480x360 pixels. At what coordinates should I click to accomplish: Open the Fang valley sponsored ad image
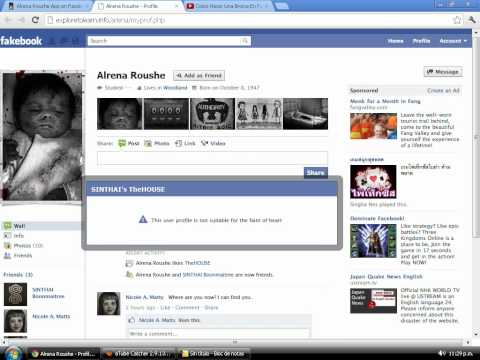[x=373, y=126]
